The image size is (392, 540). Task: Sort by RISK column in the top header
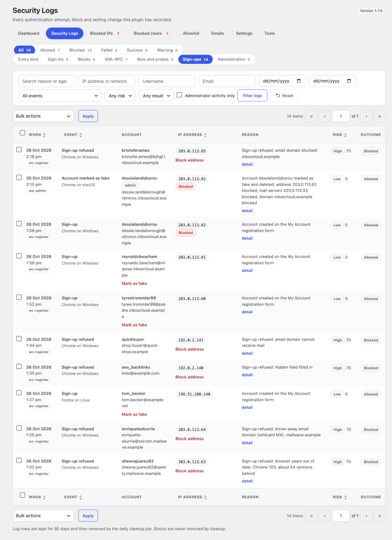click(x=340, y=135)
